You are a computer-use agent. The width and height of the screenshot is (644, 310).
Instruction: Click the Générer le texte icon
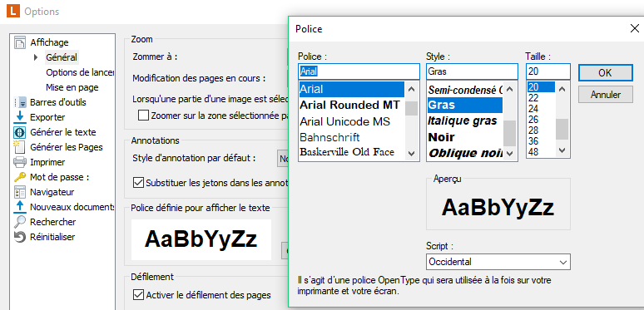pyautogui.click(x=20, y=132)
